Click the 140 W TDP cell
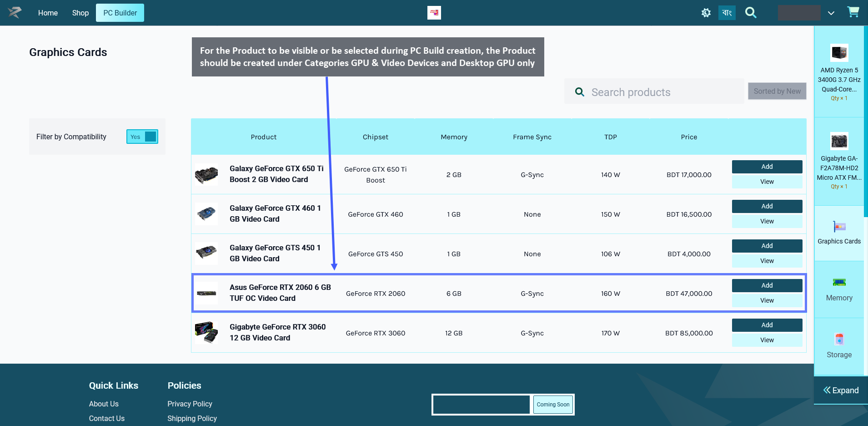The height and width of the screenshot is (426, 868). 611,175
